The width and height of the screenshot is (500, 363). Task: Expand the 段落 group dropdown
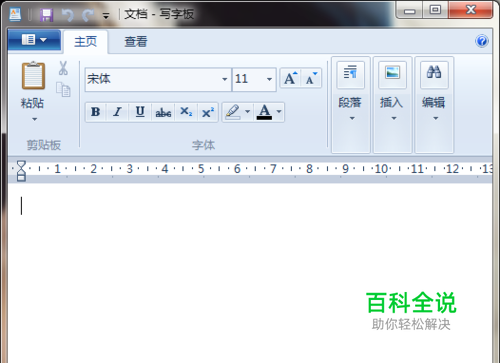click(x=352, y=118)
